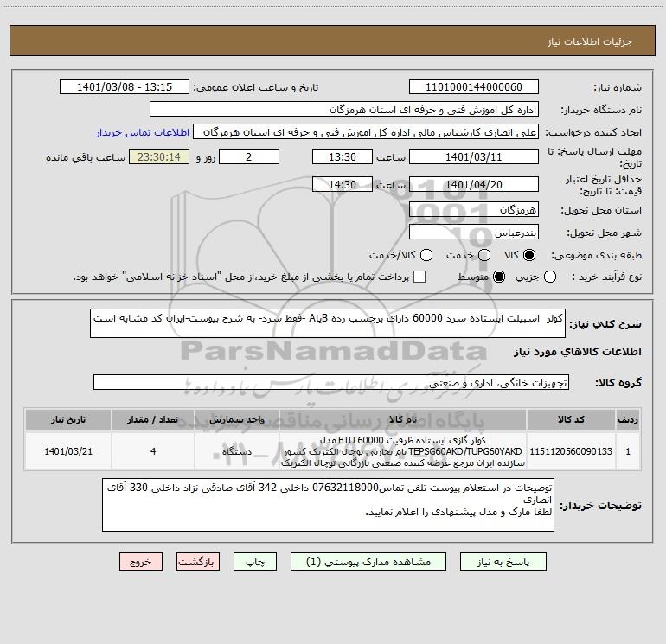The image size is (666, 644).
Task: Click the کولر گازی ایستاده product name cell
Action: tap(403, 451)
